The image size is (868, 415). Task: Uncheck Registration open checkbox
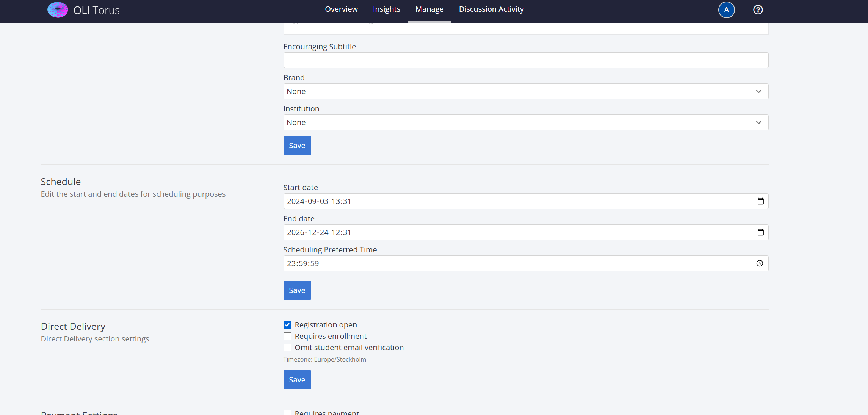coord(287,325)
